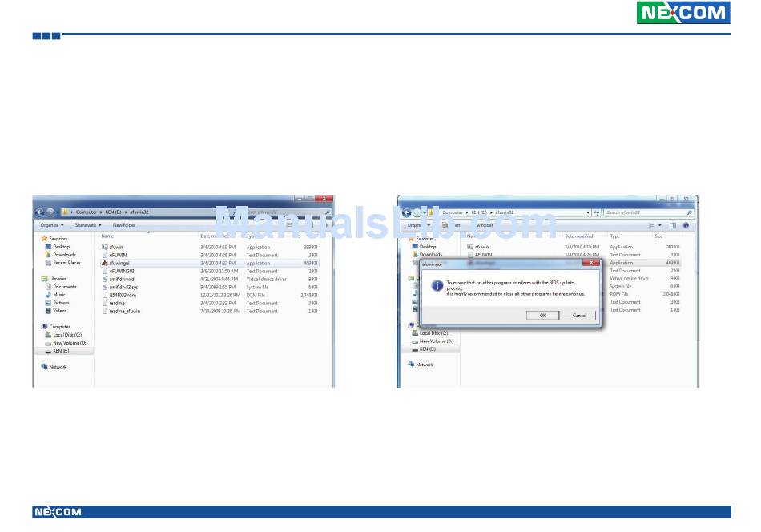Open Downloads in left window Favorites

64,255
